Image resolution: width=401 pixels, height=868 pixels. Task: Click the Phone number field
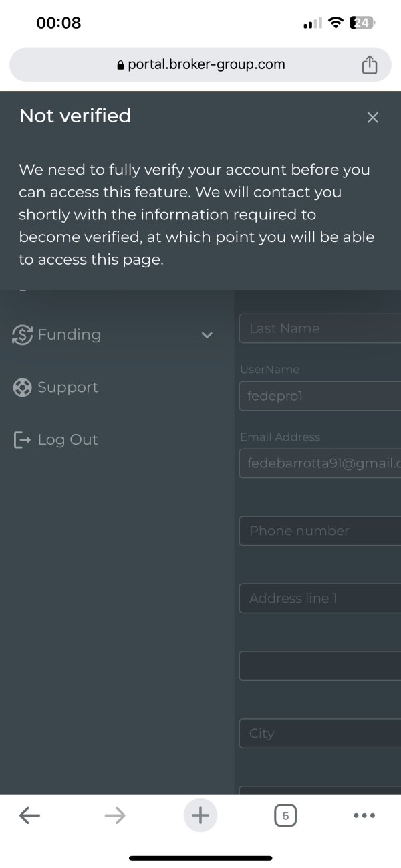[x=320, y=531]
